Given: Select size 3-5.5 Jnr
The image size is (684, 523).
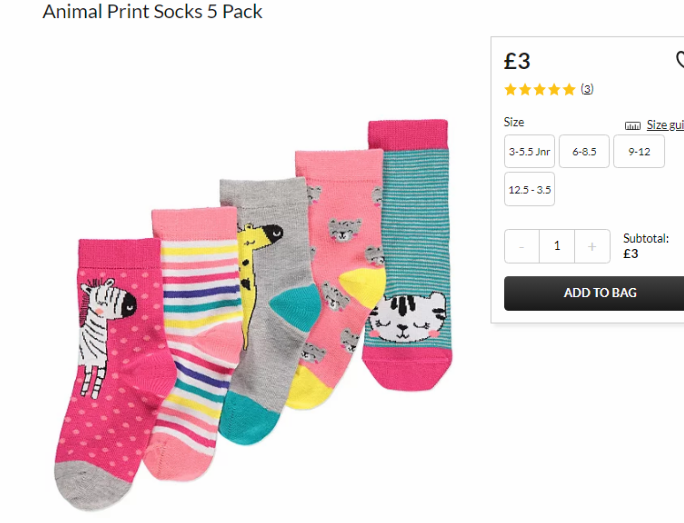Looking at the screenshot, I should 529,151.
